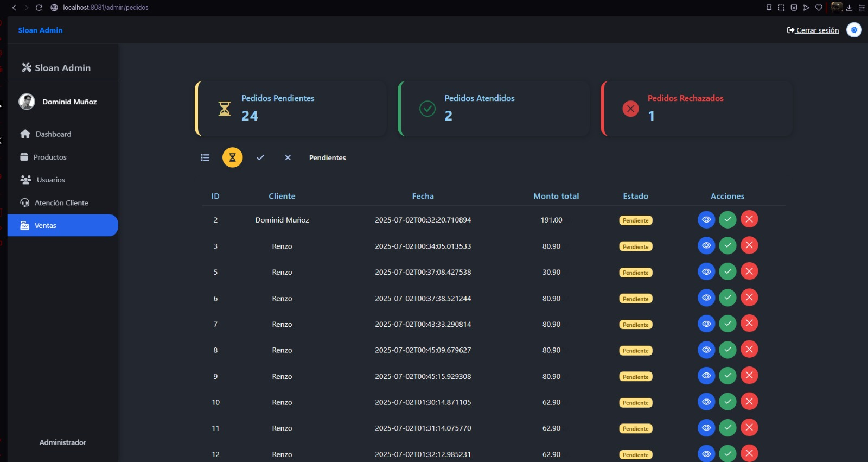The image size is (868, 462).
Task: Click Sloan Admin header brand link
Action: [41, 30]
